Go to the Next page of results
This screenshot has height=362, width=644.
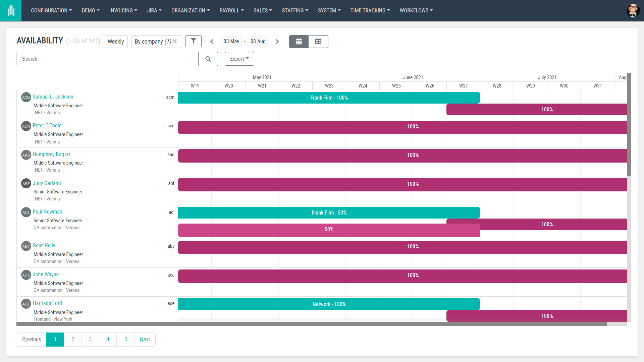click(145, 339)
